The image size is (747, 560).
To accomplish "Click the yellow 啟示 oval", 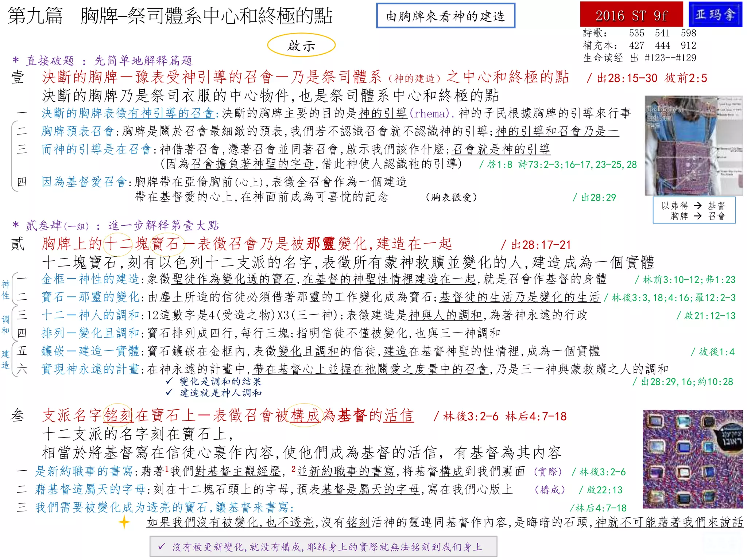I will click(301, 46).
